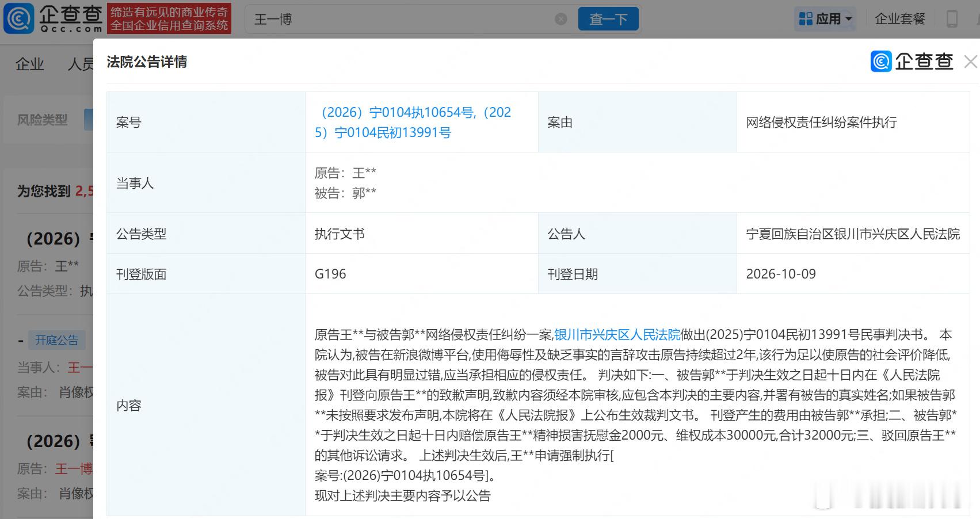Click the 企查查 Qcc.com logo in the header
Viewport: 980px width, 519px height.
53,18
